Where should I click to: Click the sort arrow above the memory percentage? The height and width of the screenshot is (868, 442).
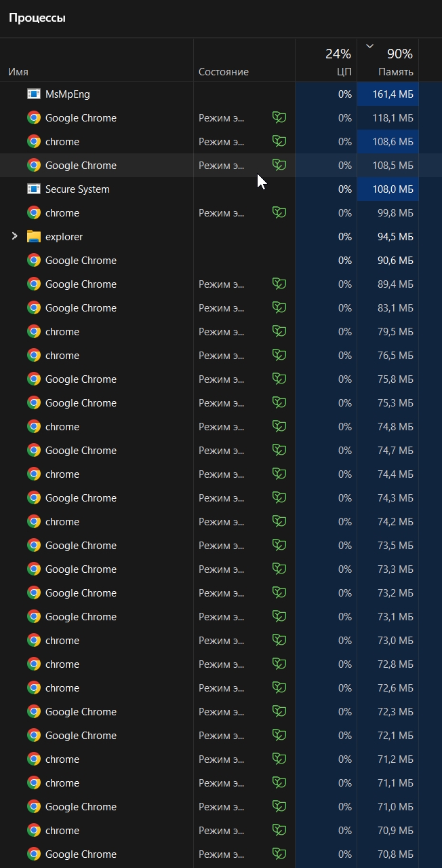click(x=369, y=46)
